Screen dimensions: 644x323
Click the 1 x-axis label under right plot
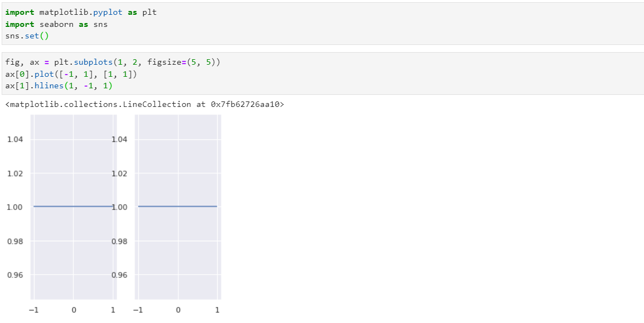click(x=217, y=310)
